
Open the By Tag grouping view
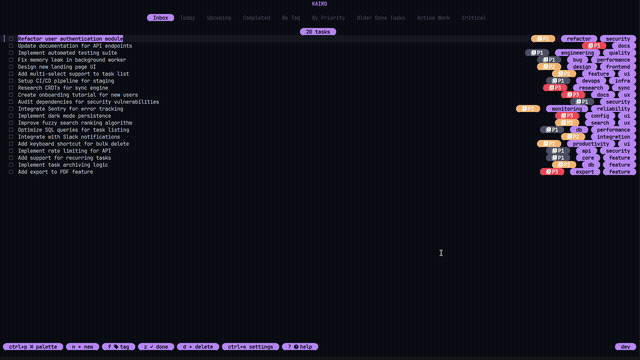[291, 18]
